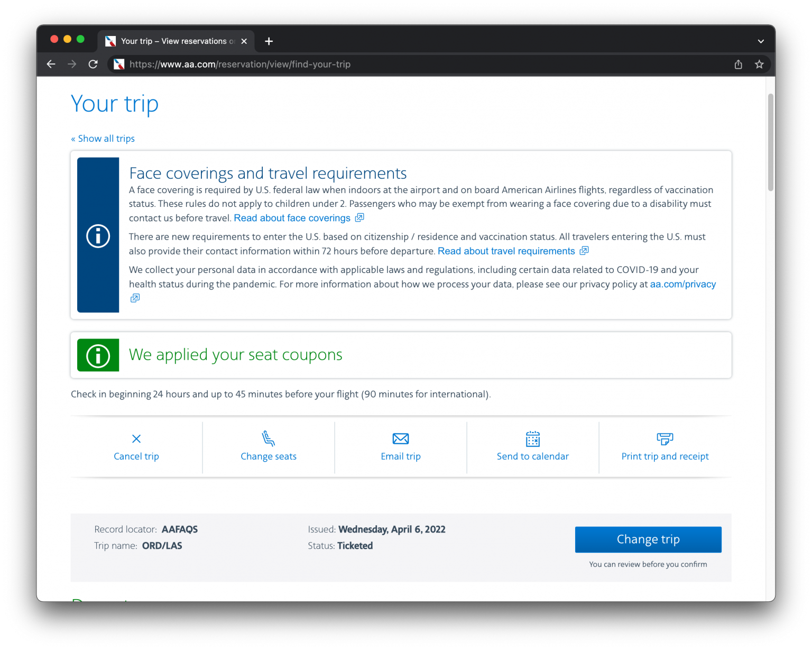Click the blue info icon beside travel requirements
Image resolution: width=812 pixels, height=650 pixels.
pyautogui.click(x=98, y=236)
